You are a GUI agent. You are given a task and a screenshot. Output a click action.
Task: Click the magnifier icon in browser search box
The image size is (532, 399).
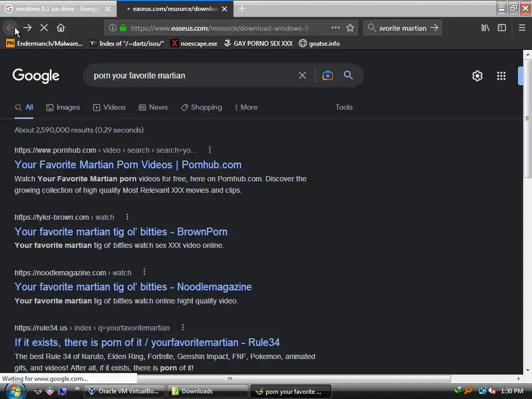pos(372,28)
